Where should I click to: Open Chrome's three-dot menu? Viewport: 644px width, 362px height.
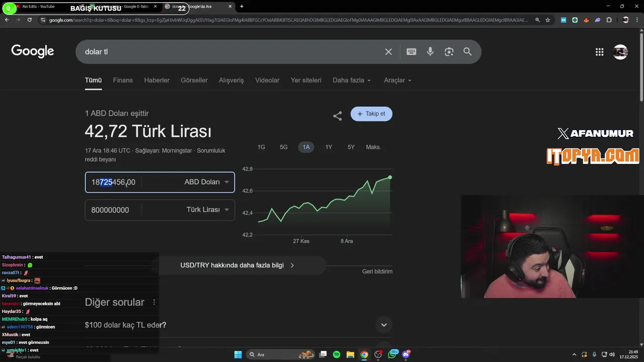tap(638, 20)
